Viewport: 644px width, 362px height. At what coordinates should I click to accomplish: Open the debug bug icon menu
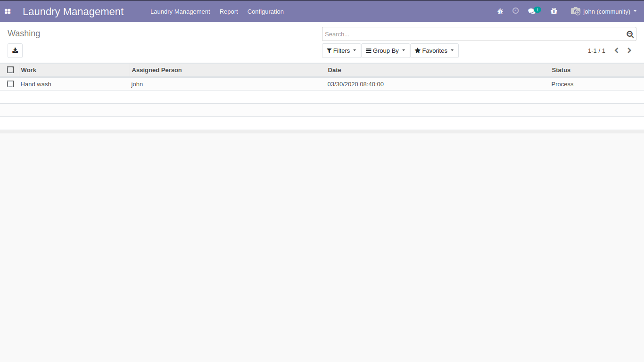click(500, 11)
